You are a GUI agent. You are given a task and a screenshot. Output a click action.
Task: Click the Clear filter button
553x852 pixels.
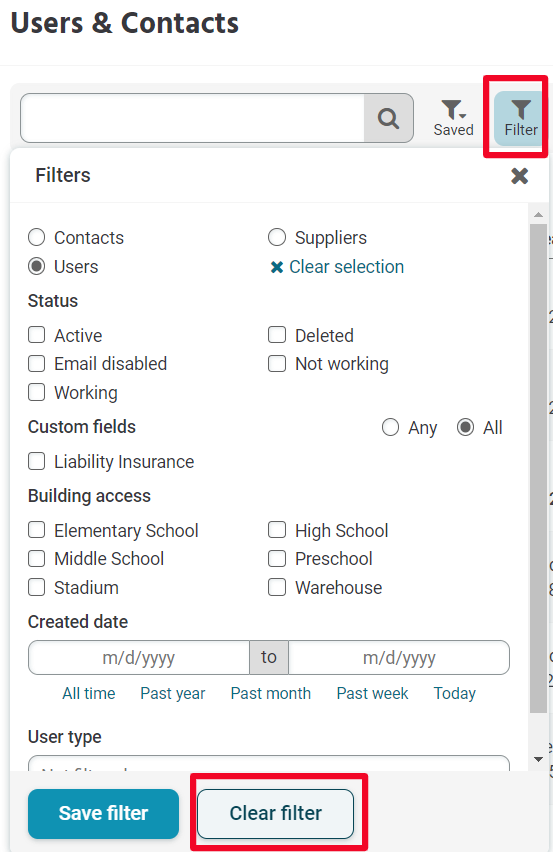[275, 813]
